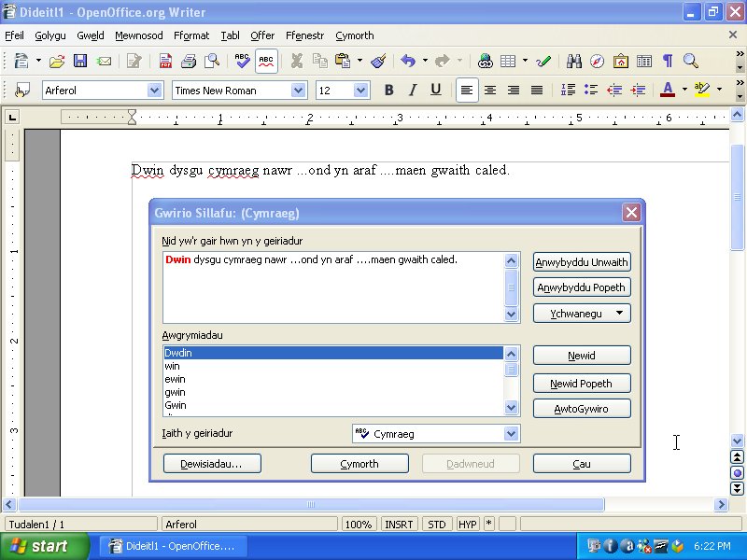Align text right
747x560 pixels.
pos(514,90)
